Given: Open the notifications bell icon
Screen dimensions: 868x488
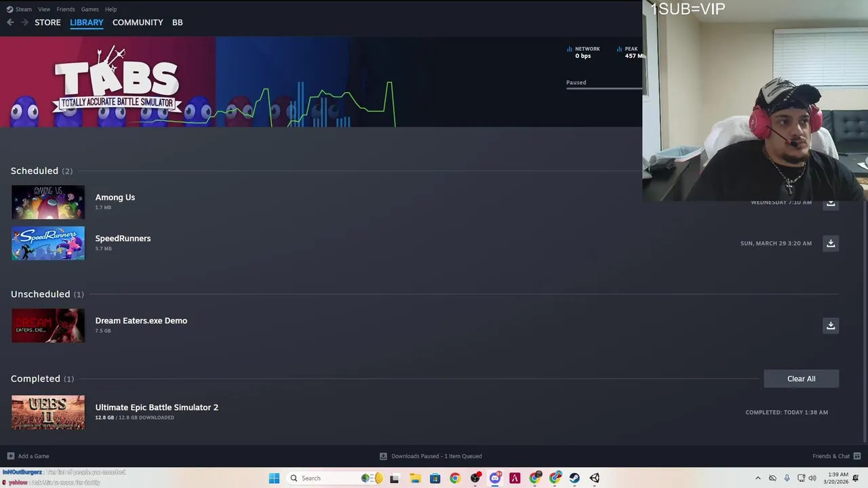Looking at the screenshot, I should coord(856,478).
